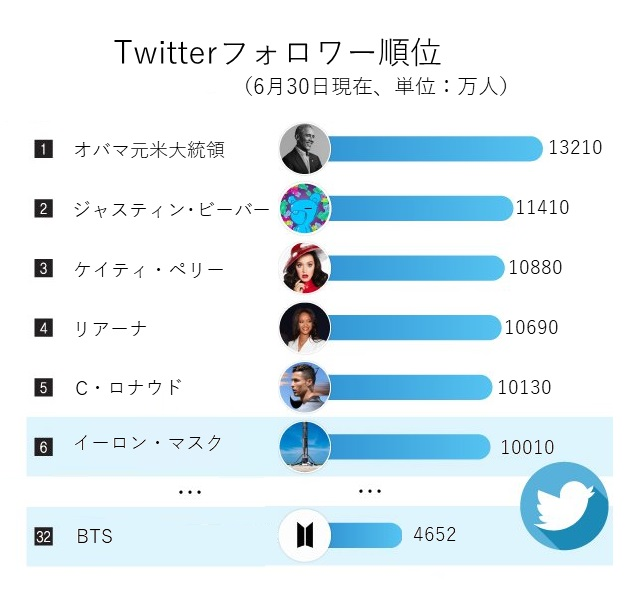The width and height of the screenshot is (642, 600).
Task: Click the ellipsis below the name column
Action: coord(190,492)
